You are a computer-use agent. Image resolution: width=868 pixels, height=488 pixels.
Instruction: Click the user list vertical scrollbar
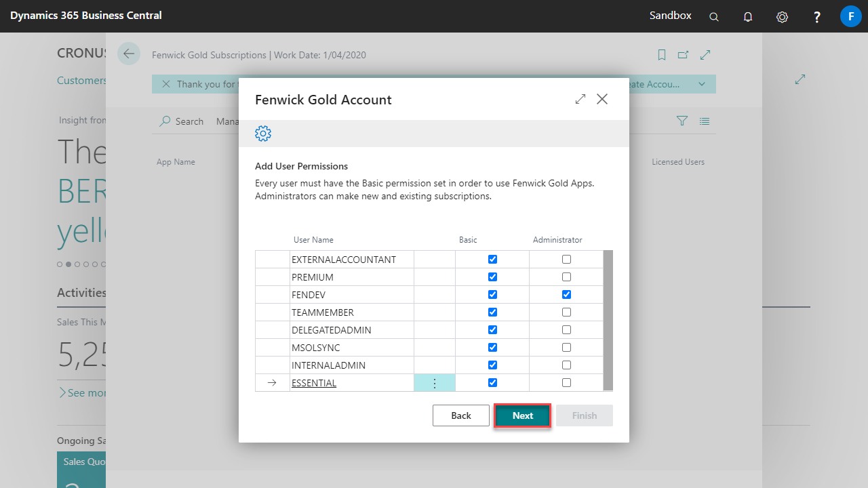[x=608, y=320]
